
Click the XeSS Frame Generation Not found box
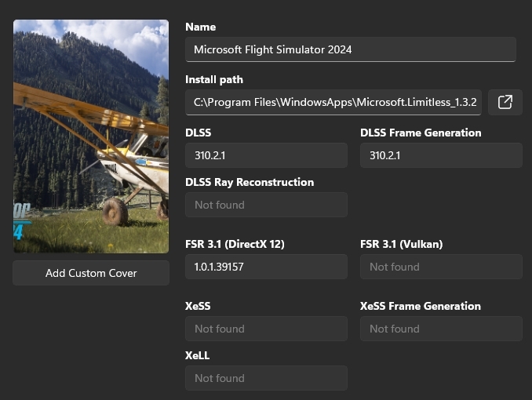[441, 329]
